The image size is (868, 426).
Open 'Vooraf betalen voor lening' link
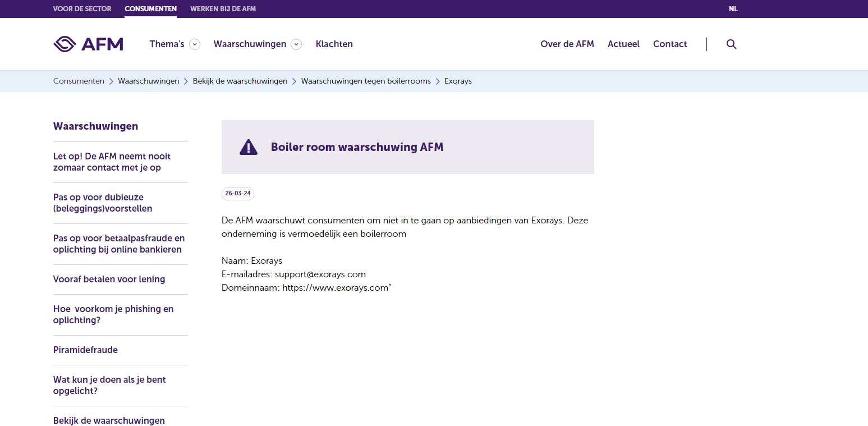(x=109, y=279)
